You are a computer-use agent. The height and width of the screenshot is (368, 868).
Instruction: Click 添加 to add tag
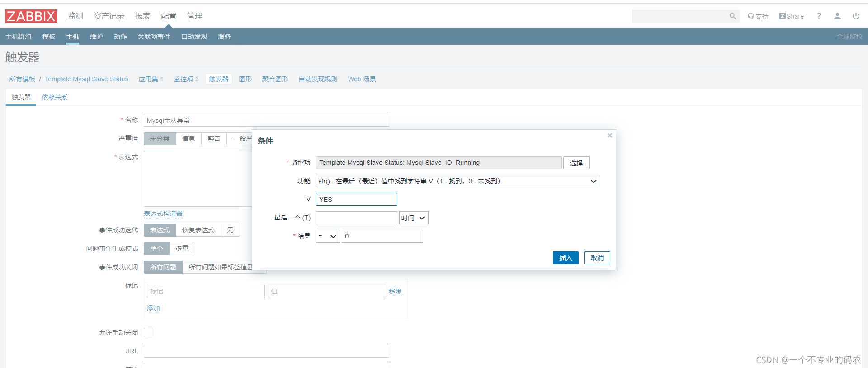point(153,308)
